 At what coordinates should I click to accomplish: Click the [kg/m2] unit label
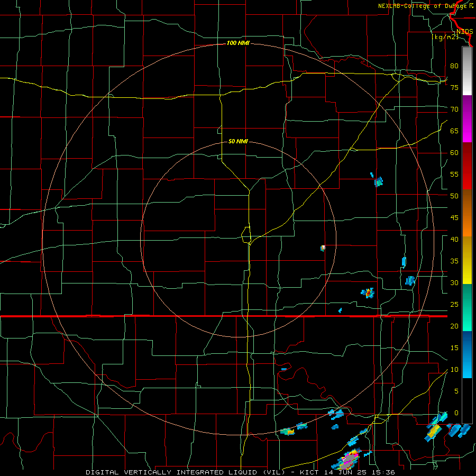[445, 37]
